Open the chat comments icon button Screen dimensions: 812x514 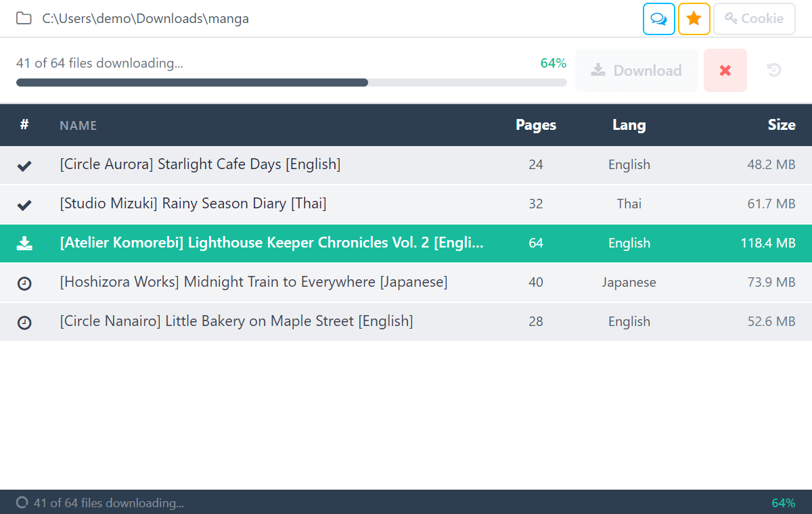[x=659, y=19]
